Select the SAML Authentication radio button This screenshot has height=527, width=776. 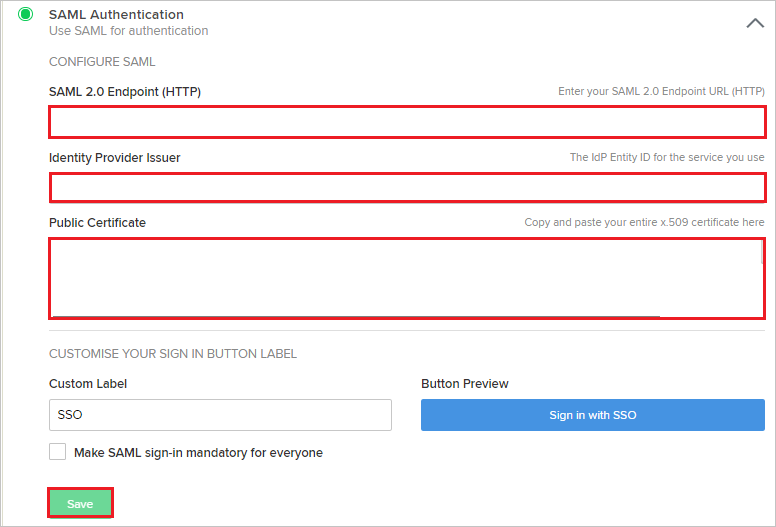(26, 14)
